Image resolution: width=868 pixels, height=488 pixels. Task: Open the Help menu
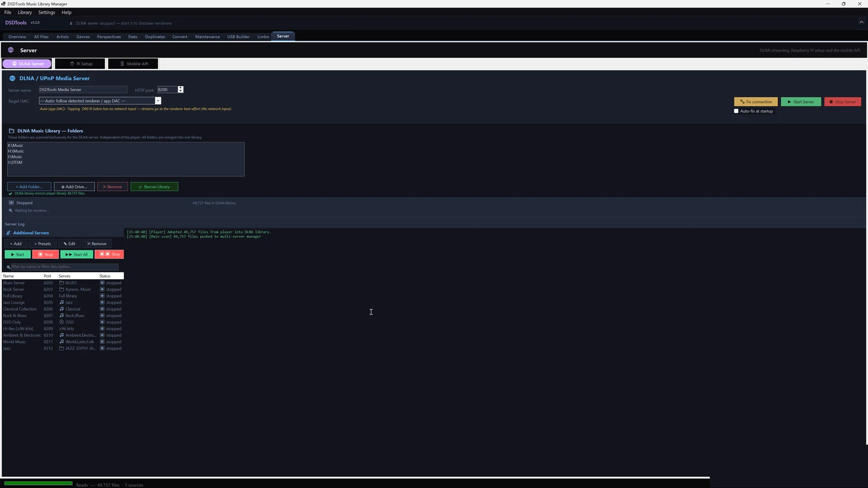coord(66,12)
